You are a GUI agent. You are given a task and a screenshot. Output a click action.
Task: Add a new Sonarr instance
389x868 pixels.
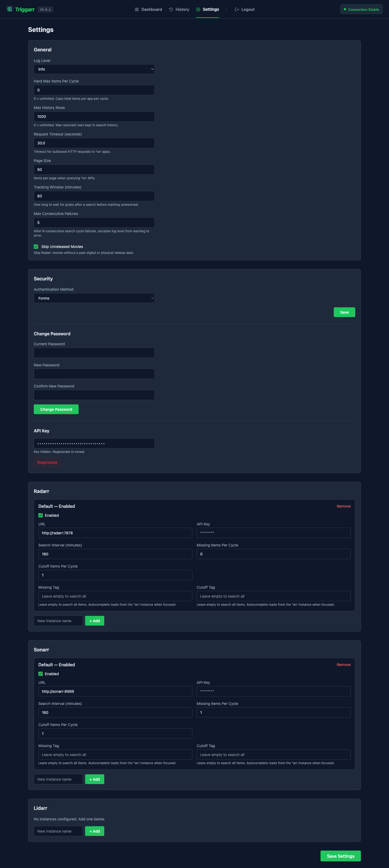pyautogui.click(x=95, y=779)
